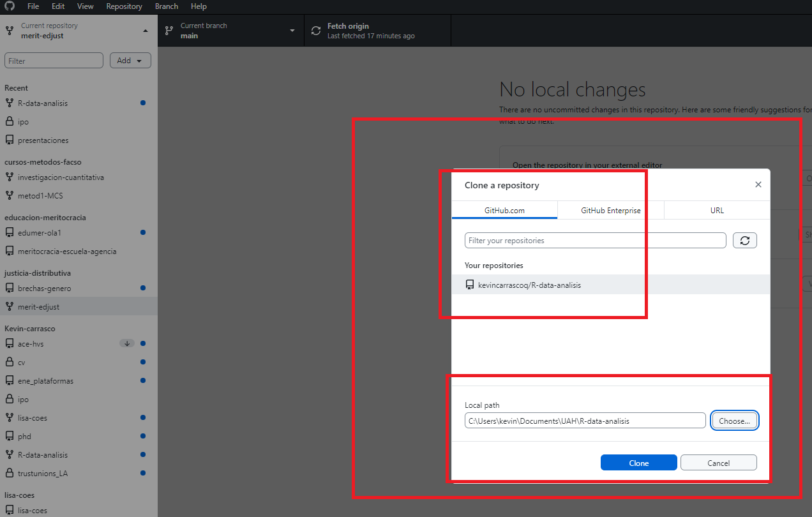Viewport: 812px width, 517px height.
Task: Click the Choose... local path button
Action: click(x=734, y=421)
